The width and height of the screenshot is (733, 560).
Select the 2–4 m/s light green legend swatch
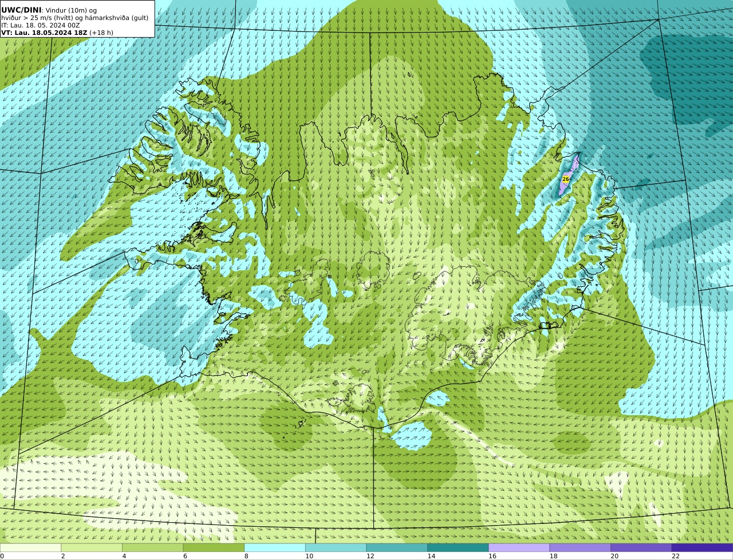point(92,547)
